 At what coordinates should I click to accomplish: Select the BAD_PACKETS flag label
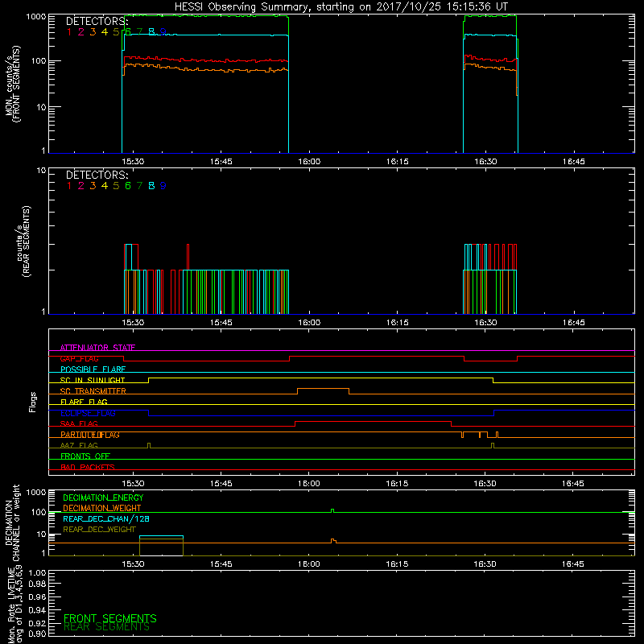tap(88, 467)
